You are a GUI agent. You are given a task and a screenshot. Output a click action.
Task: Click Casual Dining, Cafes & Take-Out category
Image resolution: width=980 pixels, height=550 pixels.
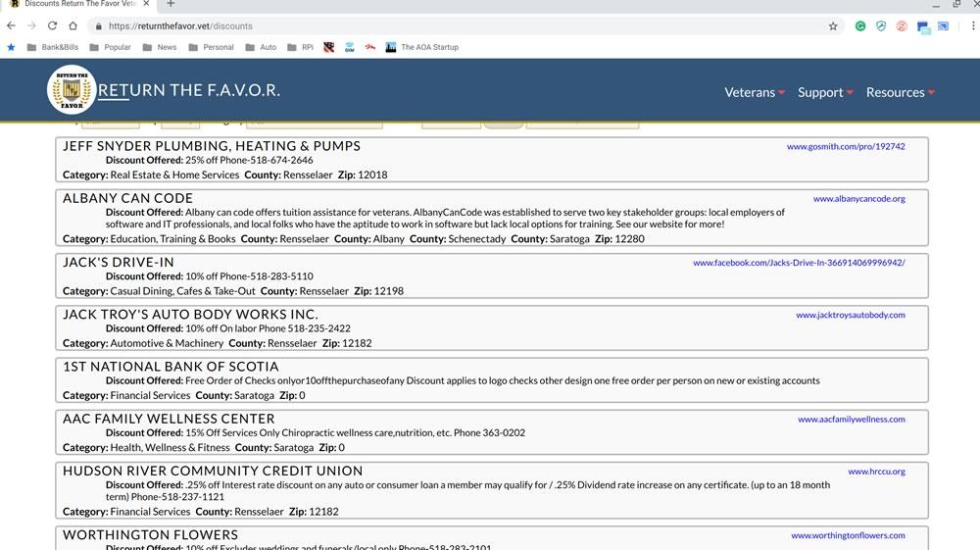tap(182, 291)
